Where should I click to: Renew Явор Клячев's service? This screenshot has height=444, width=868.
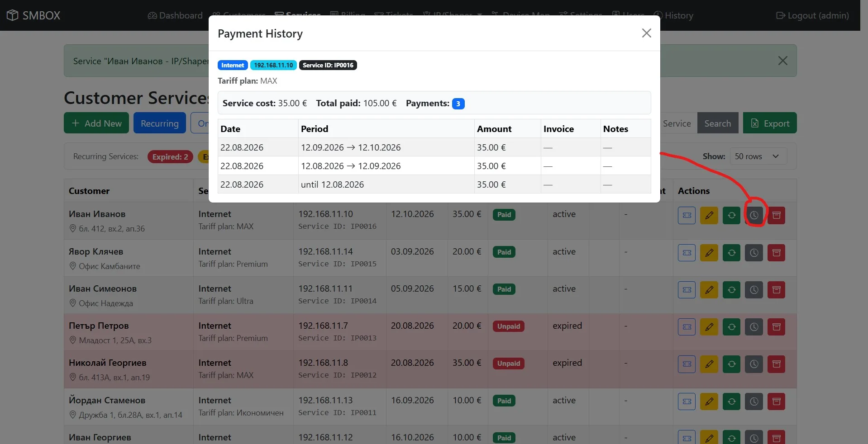tap(731, 253)
